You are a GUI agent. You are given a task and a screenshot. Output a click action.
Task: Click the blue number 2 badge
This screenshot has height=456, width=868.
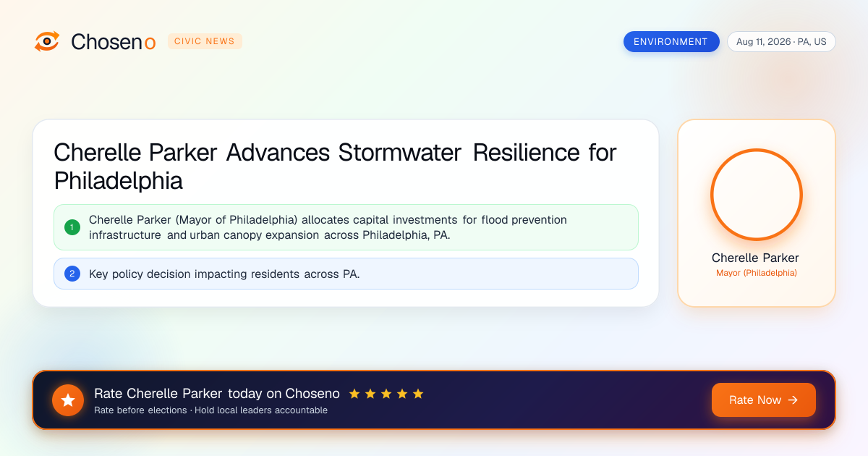72,274
